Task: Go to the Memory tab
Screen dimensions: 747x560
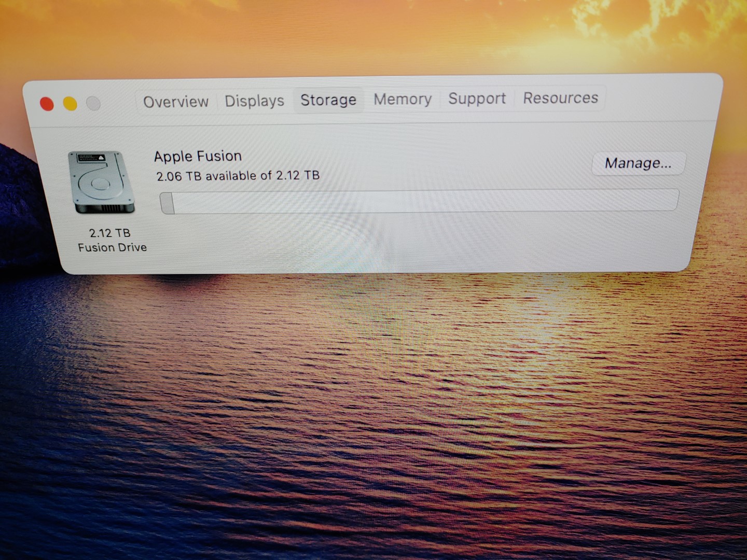Action: tap(403, 99)
